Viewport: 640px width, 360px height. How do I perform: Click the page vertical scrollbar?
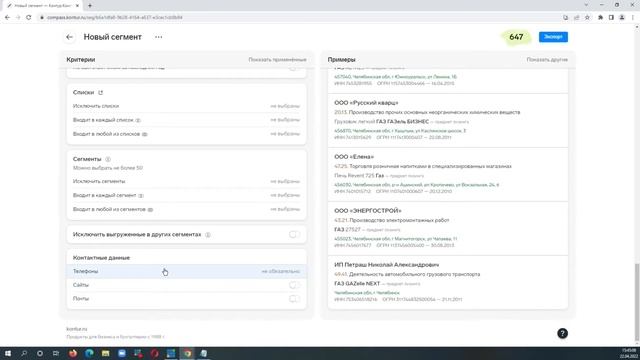(637, 302)
